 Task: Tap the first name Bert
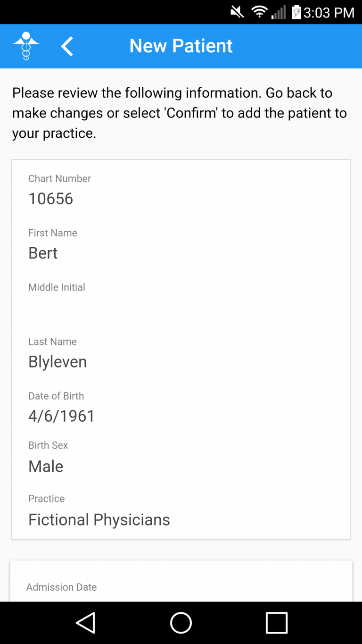click(43, 253)
